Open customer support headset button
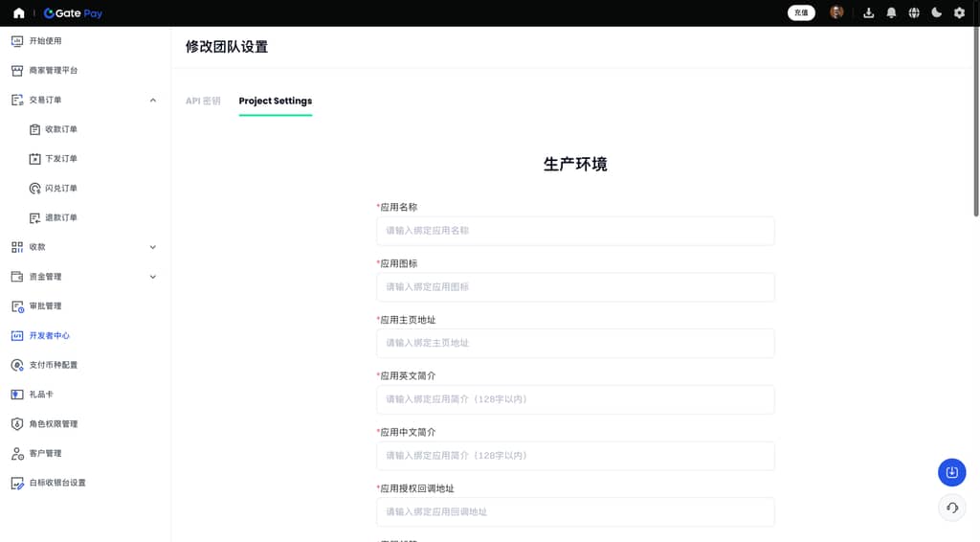Viewport: 980px width, 542px height. (x=951, y=508)
